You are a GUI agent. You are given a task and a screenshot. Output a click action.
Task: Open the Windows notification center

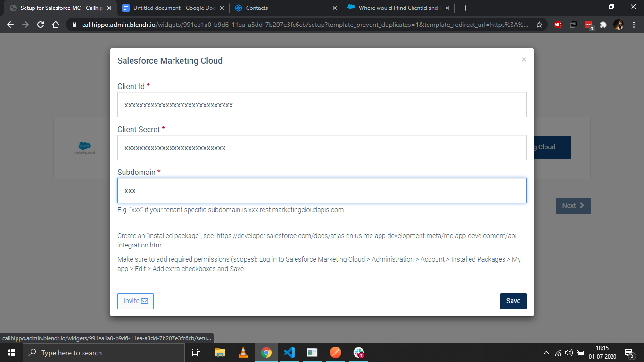click(629, 353)
